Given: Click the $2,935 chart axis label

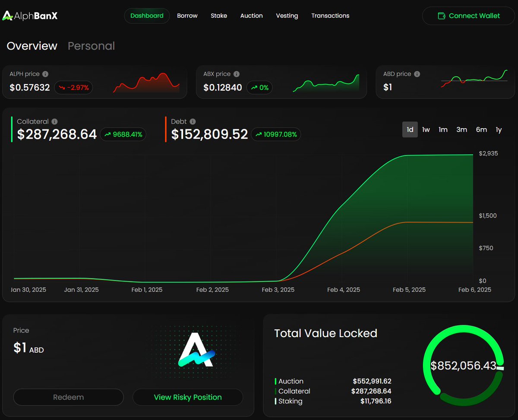Looking at the screenshot, I should (x=488, y=154).
